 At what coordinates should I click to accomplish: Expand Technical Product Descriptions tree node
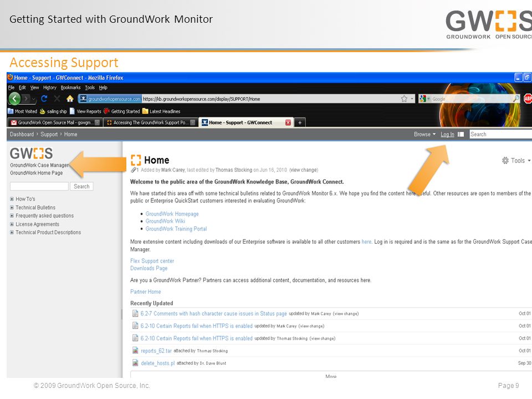(x=12, y=232)
